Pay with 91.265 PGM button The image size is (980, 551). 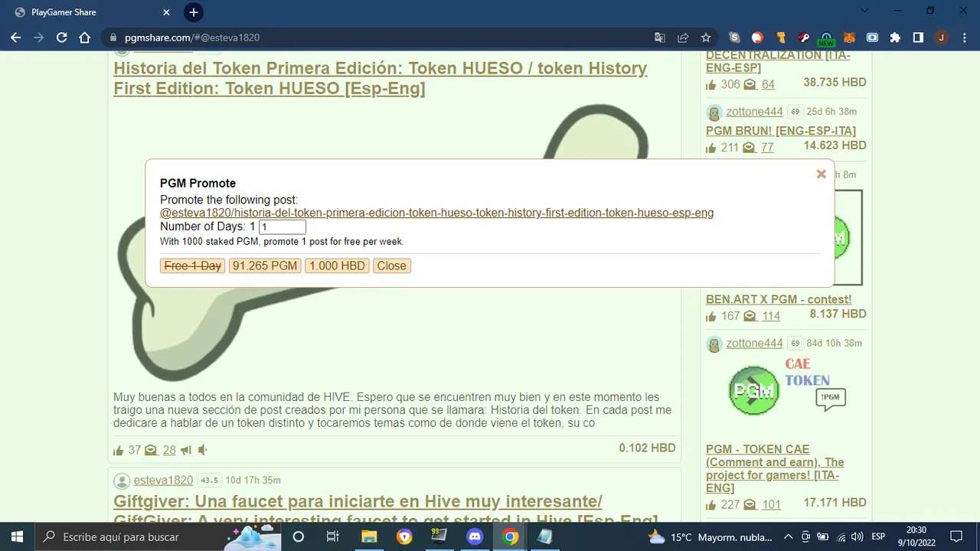click(x=265, y=266)
